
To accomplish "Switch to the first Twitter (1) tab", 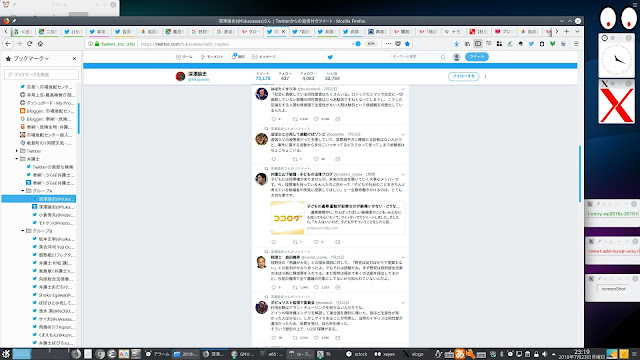I will (73, 31).
